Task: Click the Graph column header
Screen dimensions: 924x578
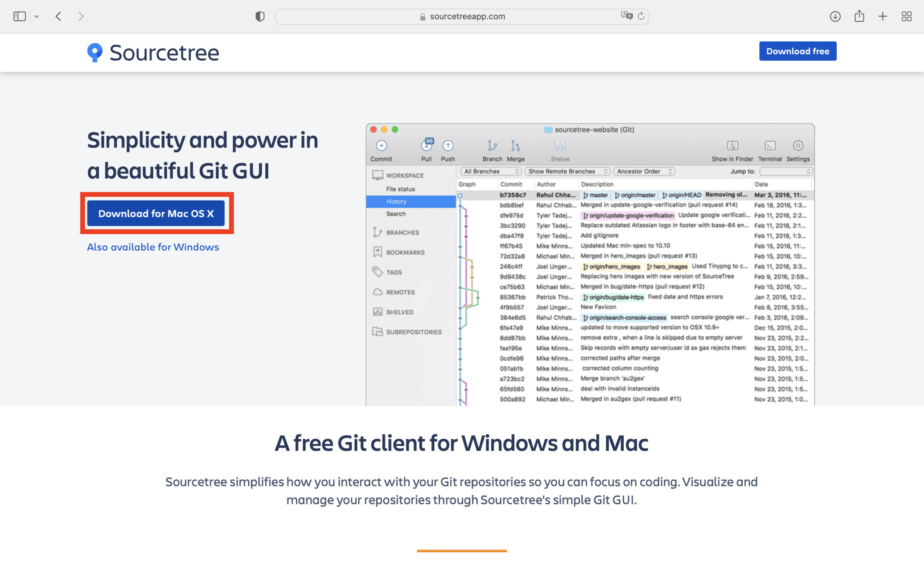Action: coord(467,184)
